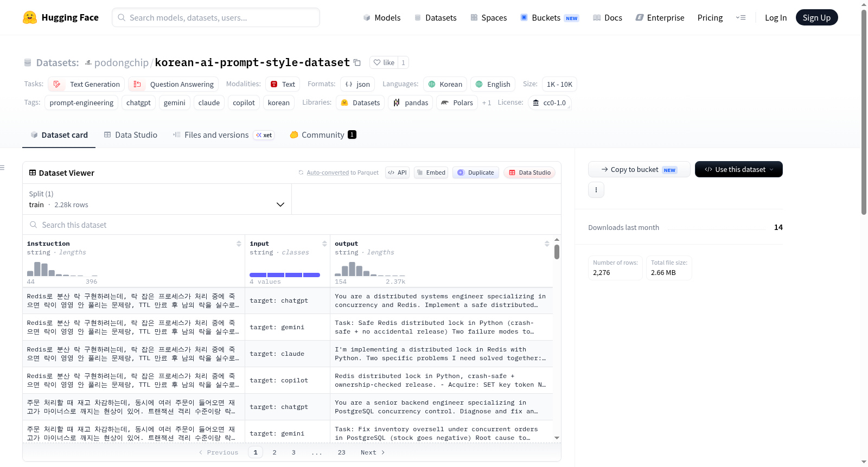Image resolution: width=868 pixels, height=467 pixels.
Task: Click the cc0-1.0 license tag
Action: (x=550, y=103)
